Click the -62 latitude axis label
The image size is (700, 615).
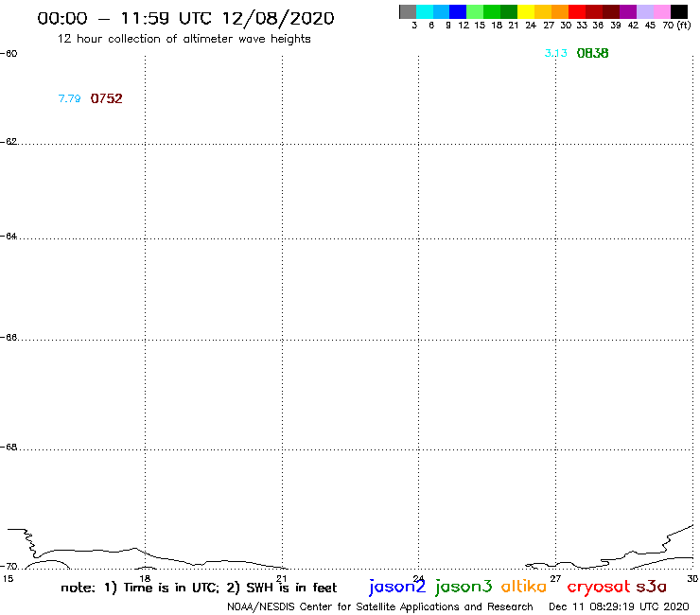click(x=9, y=142)
